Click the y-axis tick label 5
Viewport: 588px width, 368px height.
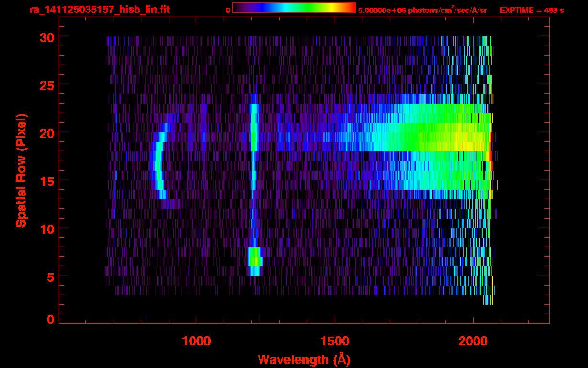pos(50,276)
